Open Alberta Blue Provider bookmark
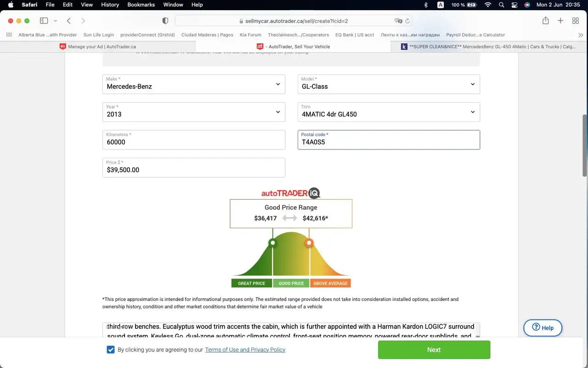The height and width of the screenshot is (368, 588). pyautogui.click(x=48, y=34)
